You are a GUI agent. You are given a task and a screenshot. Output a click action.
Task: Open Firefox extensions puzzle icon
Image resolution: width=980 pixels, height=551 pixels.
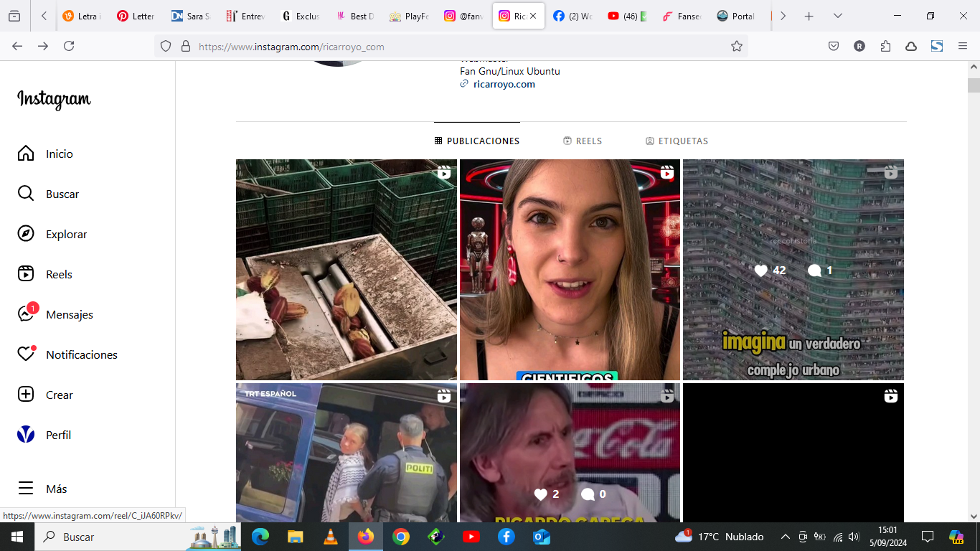pyautogui.click(x=885, y=46)
